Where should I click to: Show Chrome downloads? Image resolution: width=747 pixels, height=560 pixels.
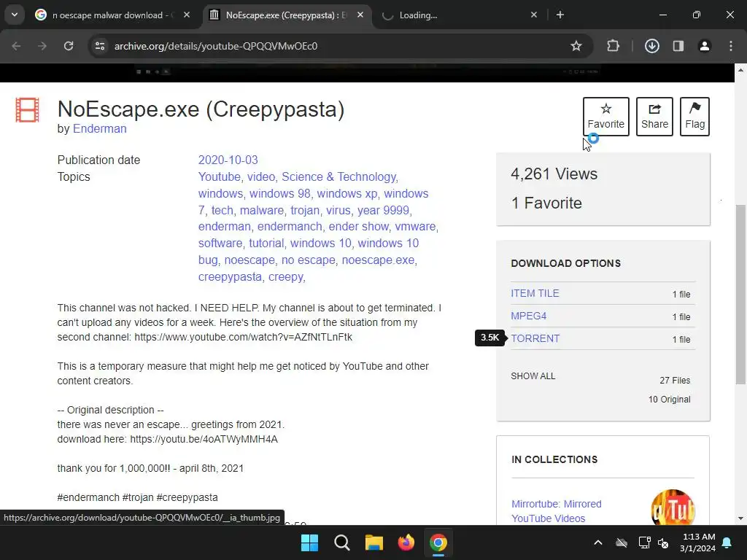pos(651,46)
